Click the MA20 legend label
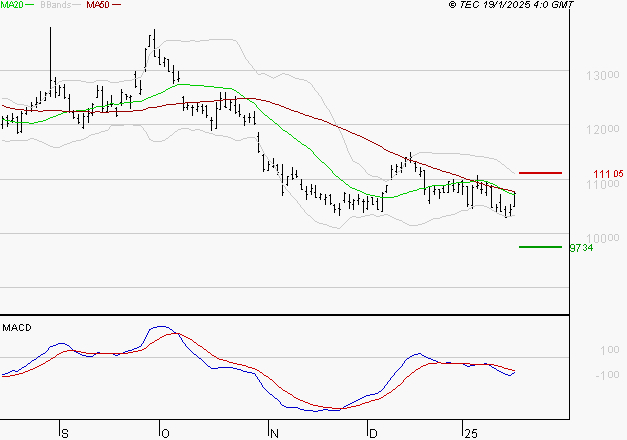627x440 pixels. pyautogui.click(x=12, y=6)
